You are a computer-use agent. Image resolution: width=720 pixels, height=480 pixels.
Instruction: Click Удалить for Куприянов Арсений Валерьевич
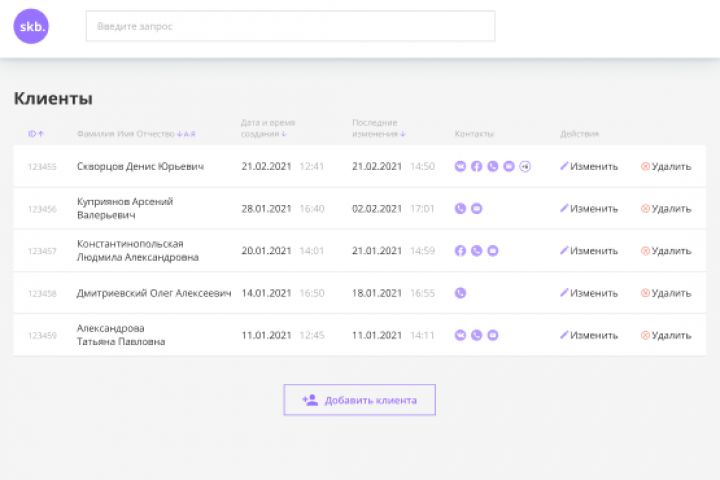tap(666, 209)
